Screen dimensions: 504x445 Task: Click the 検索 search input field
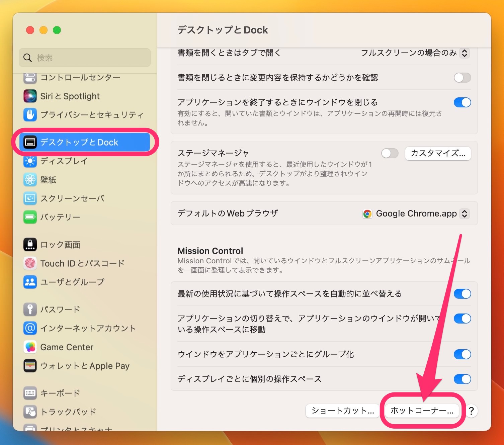[85, 58]
